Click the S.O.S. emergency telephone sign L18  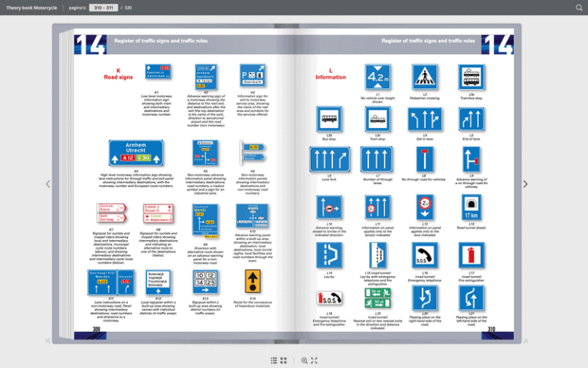pyautogui.click(x=329, y=298)
